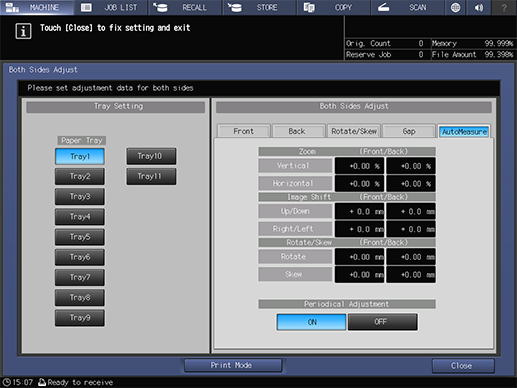The image size is (517, 388).
Task: Switch to SCAN mode
Action: coord(407,7)
